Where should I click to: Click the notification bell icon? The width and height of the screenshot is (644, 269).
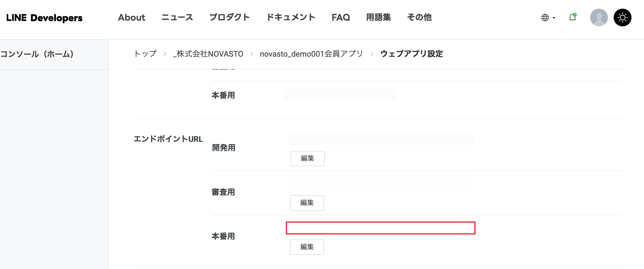(572, 17)
